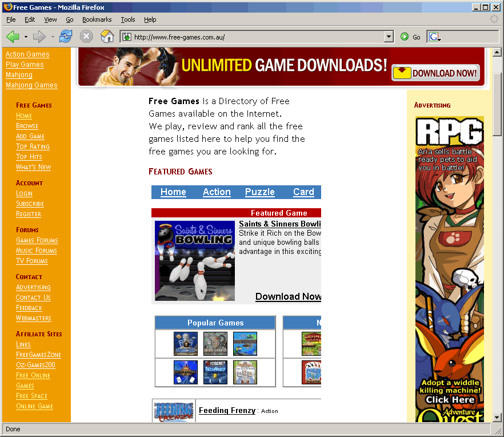Select the Puzzle tab in Featured Games
The width and height of the screenshot is (504, 437).
[259, 192]
